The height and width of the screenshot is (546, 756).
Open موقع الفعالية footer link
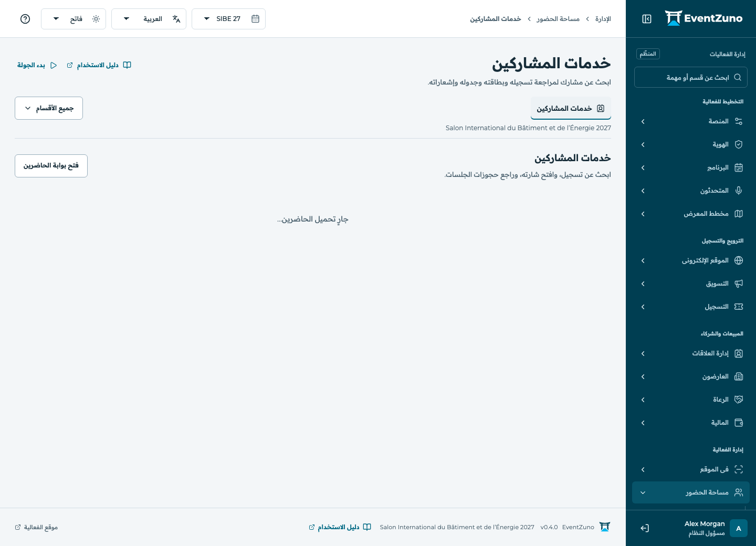[36, 527]
